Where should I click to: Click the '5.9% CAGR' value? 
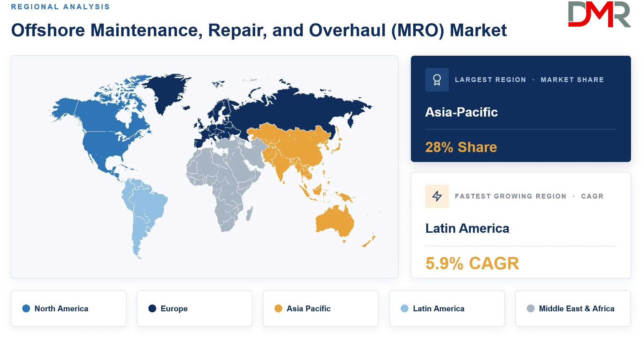pos(472,263)
